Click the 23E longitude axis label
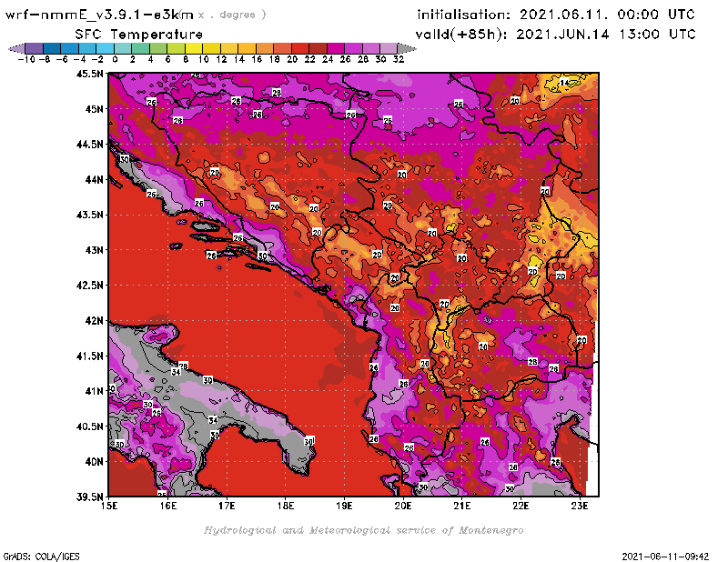Viewport: 728px width, 562px height. 580,506
